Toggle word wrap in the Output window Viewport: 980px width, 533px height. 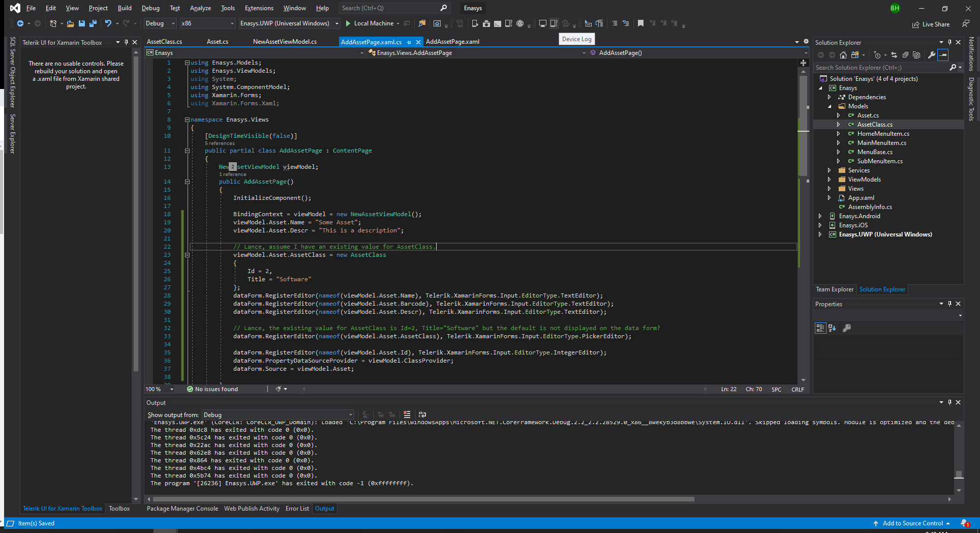click(x=422, y=414)
